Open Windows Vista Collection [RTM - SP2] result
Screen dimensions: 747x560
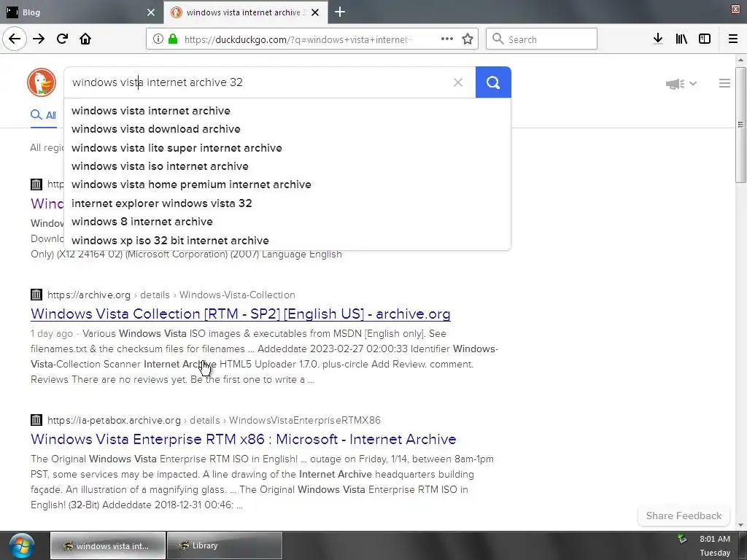point(241,314)
